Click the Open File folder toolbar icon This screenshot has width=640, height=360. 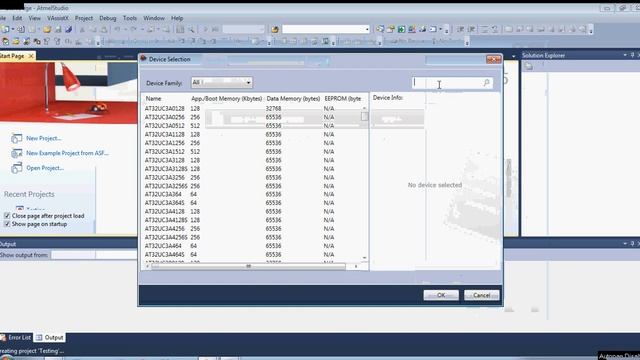47,29
